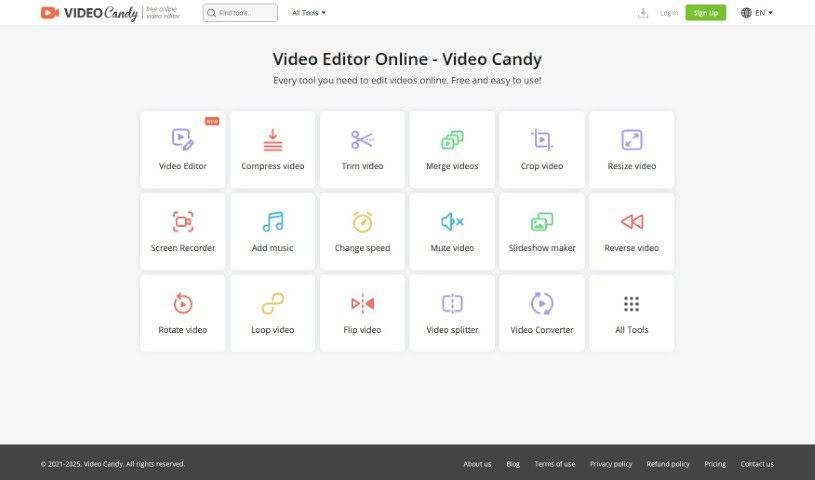This screenshot has height=480, width=815.
Task: Click the Compress video download-arrow icon
Action: point(272,140)
